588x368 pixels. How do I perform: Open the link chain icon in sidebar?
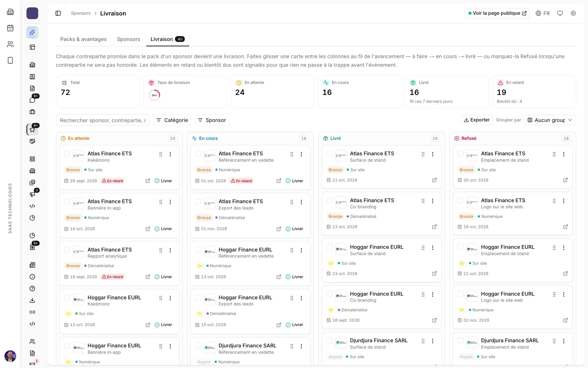32,312
